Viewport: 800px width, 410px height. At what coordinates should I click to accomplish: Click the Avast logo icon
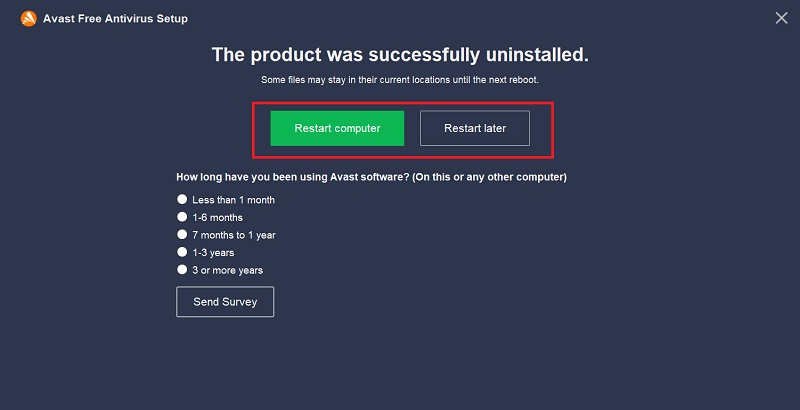click(x=28, y=18)
